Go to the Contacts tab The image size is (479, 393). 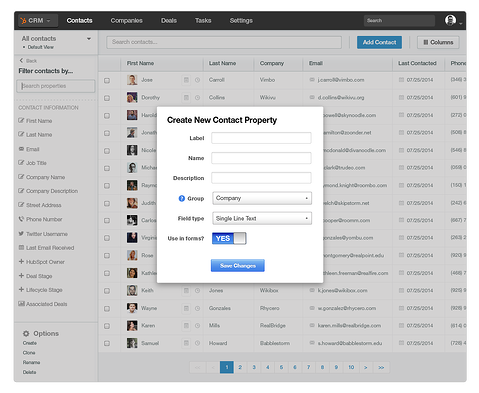(79, 21)
